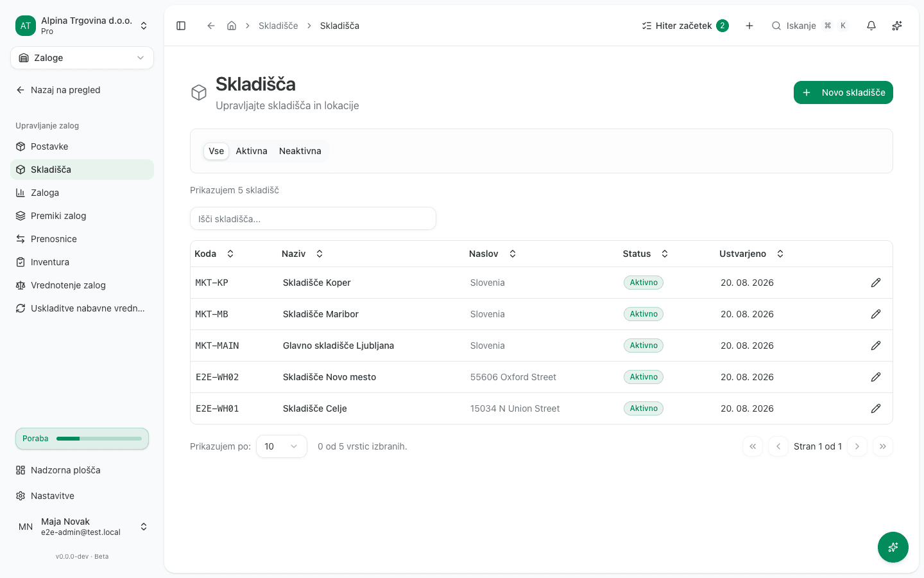Go to last page of table
The image size is (924, 578).
[883, 446]
